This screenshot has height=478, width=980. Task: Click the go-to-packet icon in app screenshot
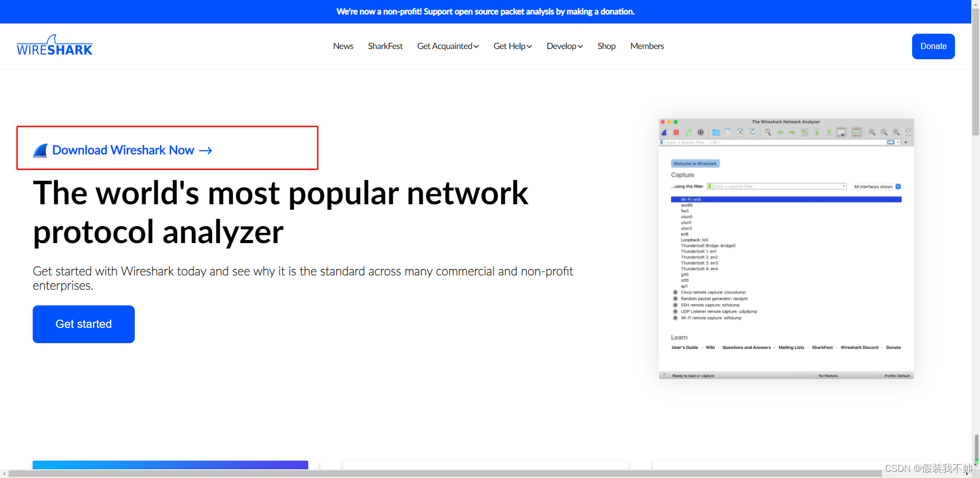pos(805,132)
